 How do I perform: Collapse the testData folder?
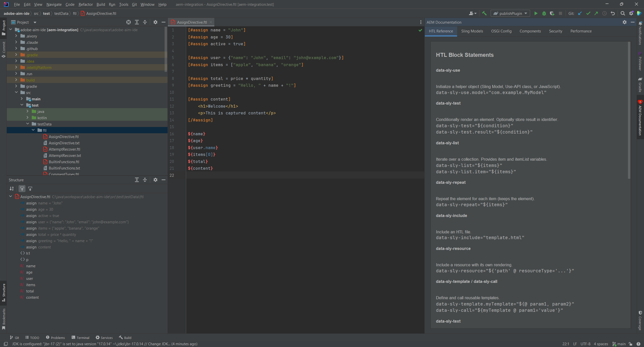28,124
